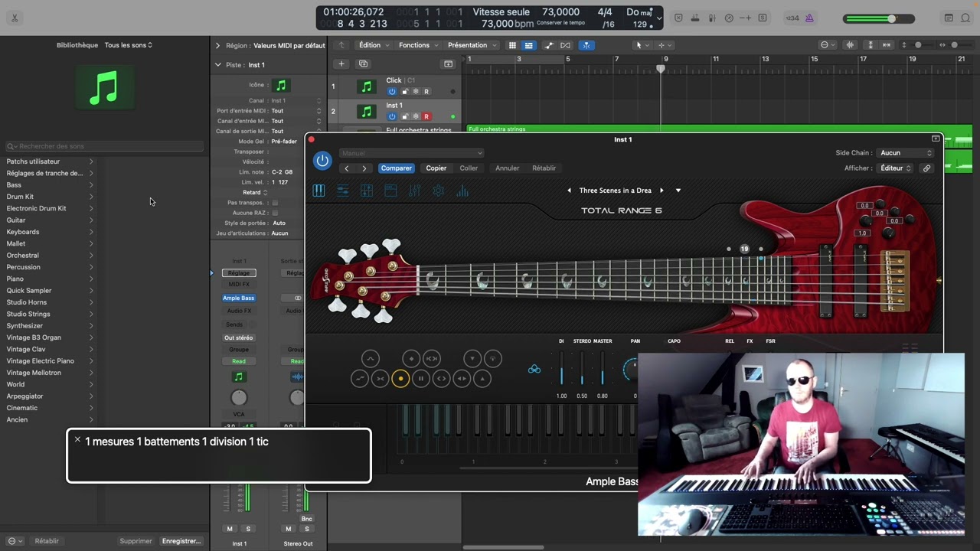Click the 1234 count-in button
Image resolution: width=980 pixels, height=551 pixels.
tap(792, 18)
